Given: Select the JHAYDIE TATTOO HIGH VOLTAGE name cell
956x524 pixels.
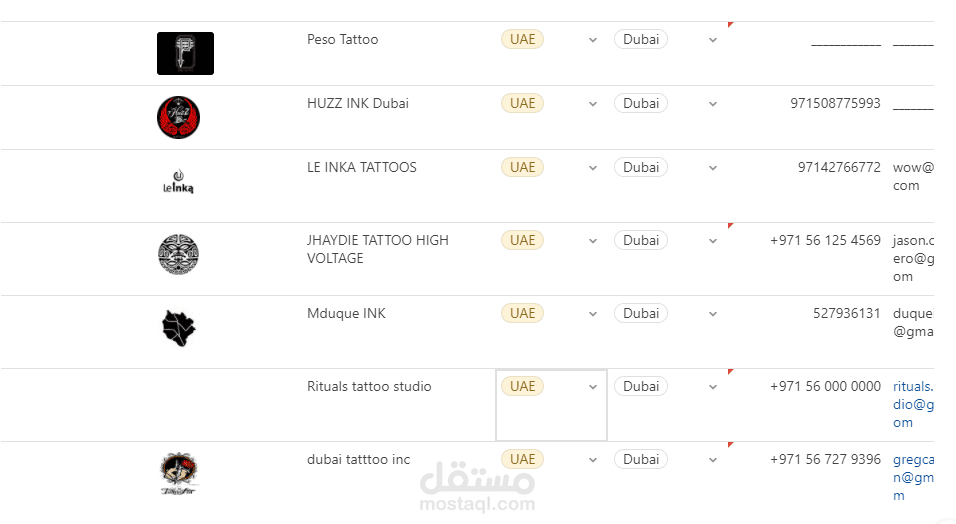Looking at the screenshot, I should (377, 249).
